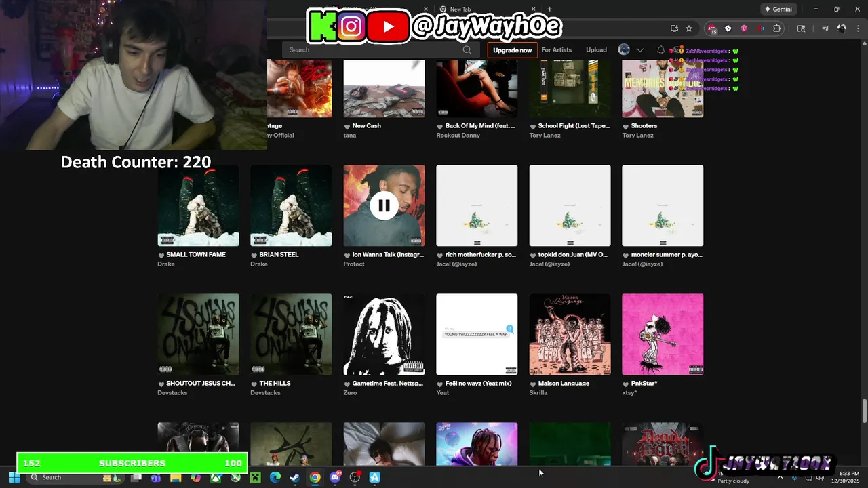The height and width of the screenshot is (488, 868).
Task: Like BRIAN STEEL by Drake
Action: (x=254, y=255)
